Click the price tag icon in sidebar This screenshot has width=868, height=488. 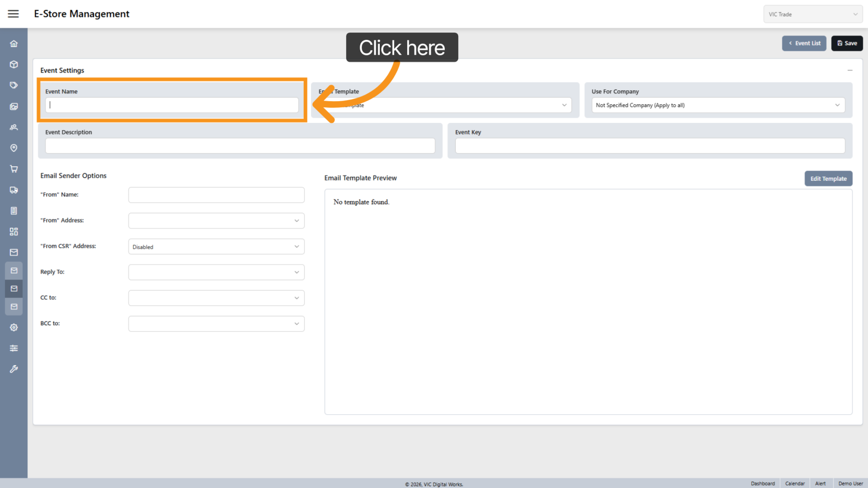point(14,85)
